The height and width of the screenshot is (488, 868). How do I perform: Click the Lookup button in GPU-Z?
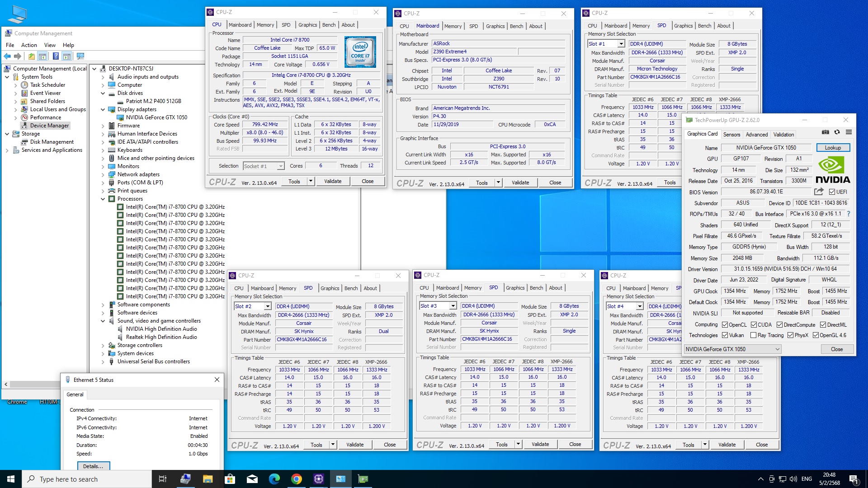833,148
